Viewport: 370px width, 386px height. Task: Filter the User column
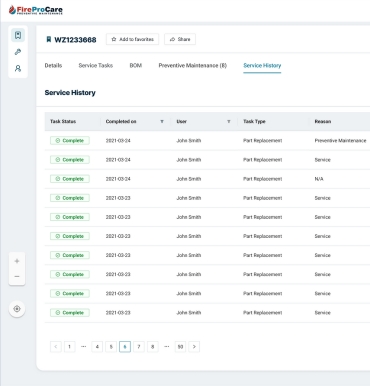[x=229, y=121]
